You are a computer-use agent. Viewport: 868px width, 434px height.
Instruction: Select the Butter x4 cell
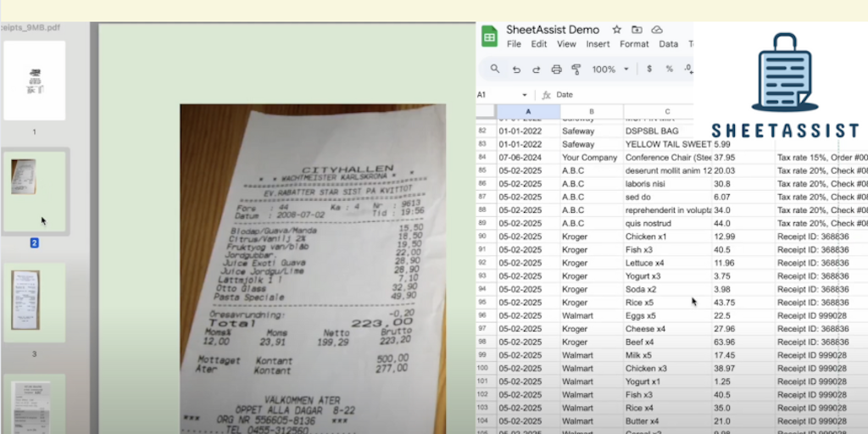pyautogui.click(x=668, y=421)
